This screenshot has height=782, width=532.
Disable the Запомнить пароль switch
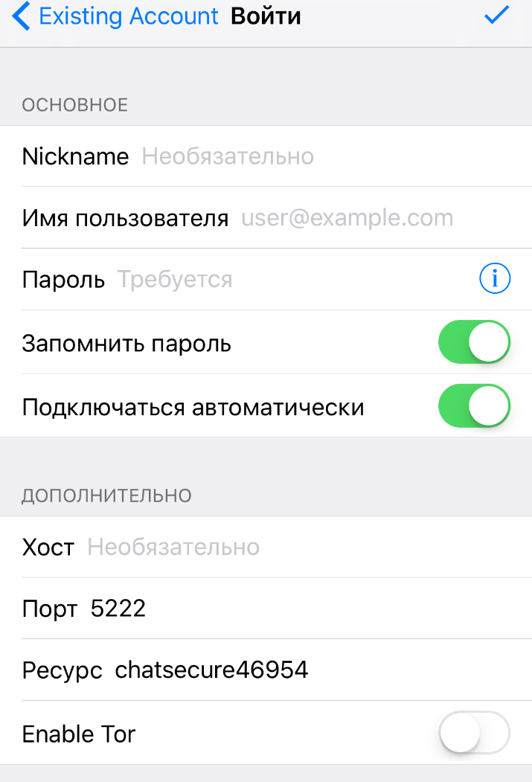[474, 342]
